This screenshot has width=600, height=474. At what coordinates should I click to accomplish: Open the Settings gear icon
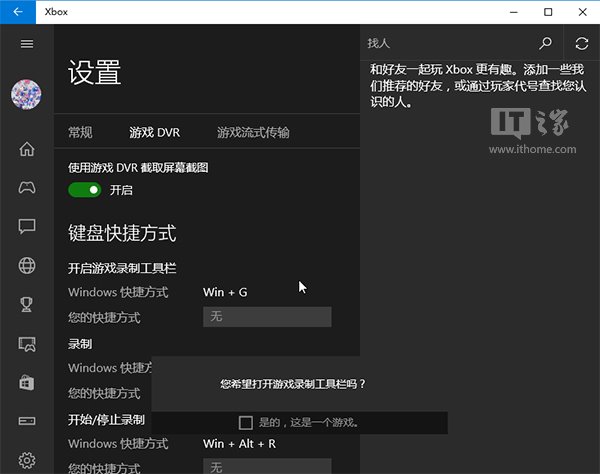pyautogui.click(x=27, y=460)
